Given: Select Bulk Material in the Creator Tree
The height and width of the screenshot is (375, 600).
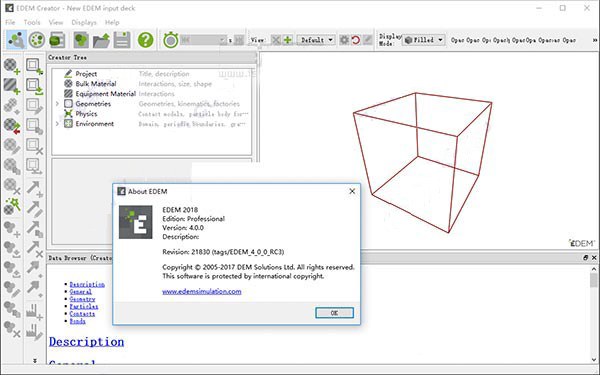Looking at the screenshot, I should click(x=96, y=84).
